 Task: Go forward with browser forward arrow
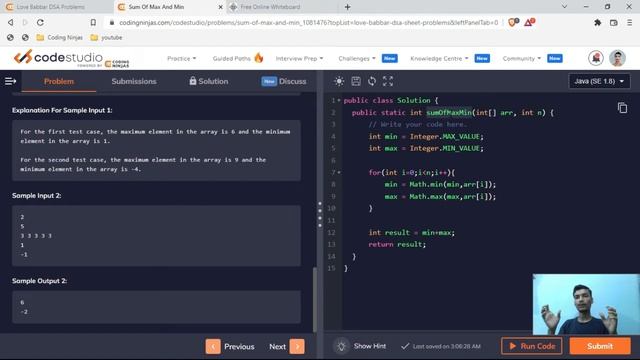25,22
